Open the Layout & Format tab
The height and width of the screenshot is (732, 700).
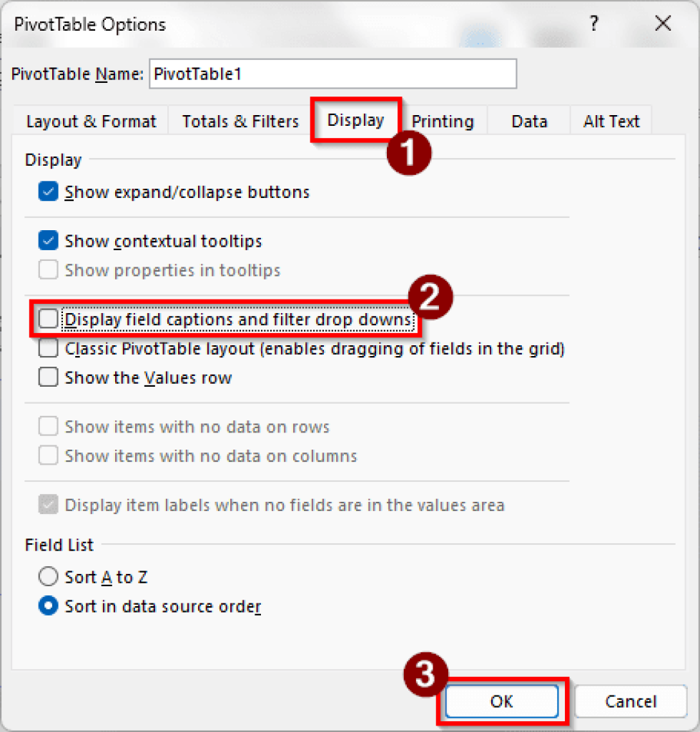90,122
